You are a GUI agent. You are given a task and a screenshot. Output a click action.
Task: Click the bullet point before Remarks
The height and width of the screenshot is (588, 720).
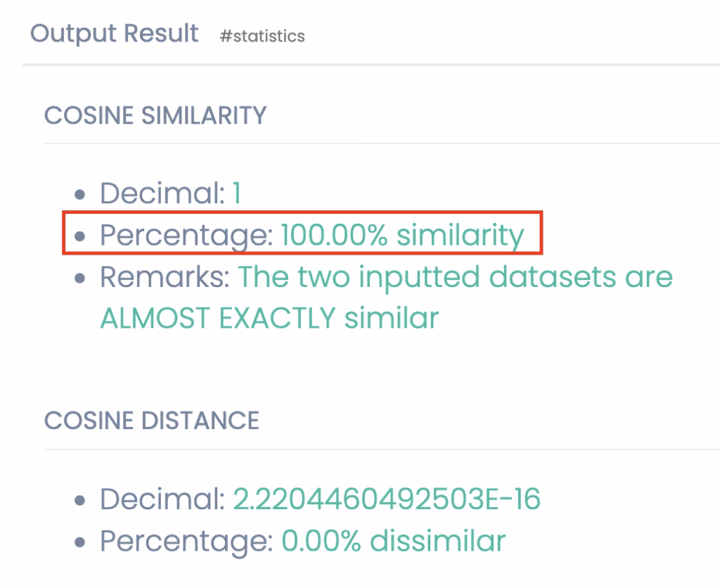click(82, 278)
